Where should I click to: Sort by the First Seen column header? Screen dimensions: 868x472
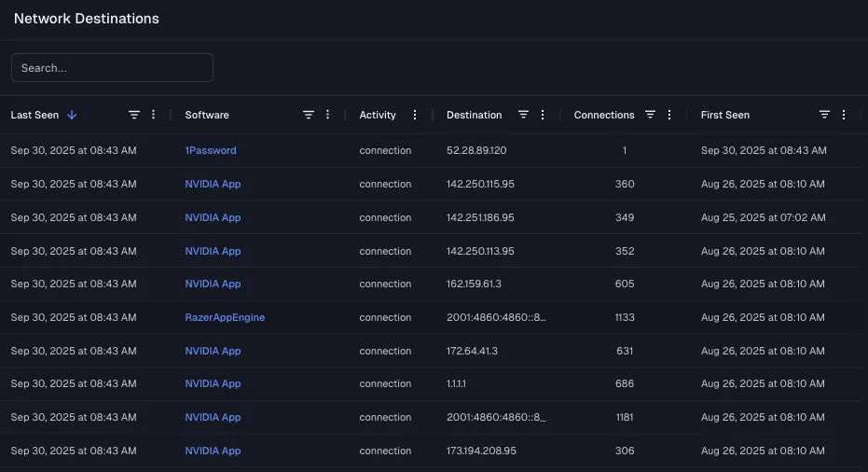(x=724, y=115)
